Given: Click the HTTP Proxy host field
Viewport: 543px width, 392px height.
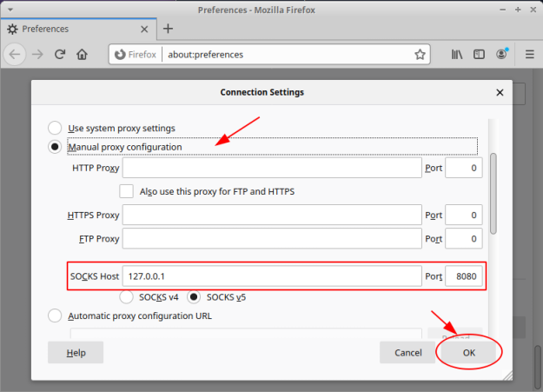Looking at the screenshot, I should click(x=272, y=168).
